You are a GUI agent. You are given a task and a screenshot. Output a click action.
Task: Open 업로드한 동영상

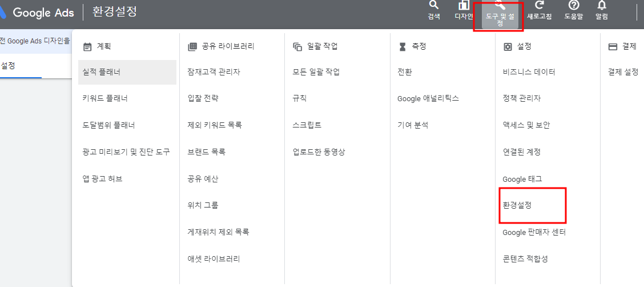point(319,152)
